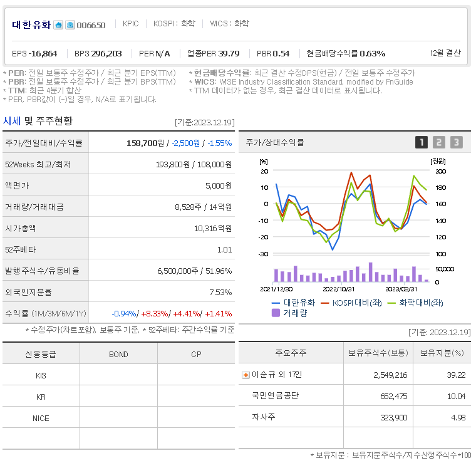Click the -1.55% return value

click(220, 143)
